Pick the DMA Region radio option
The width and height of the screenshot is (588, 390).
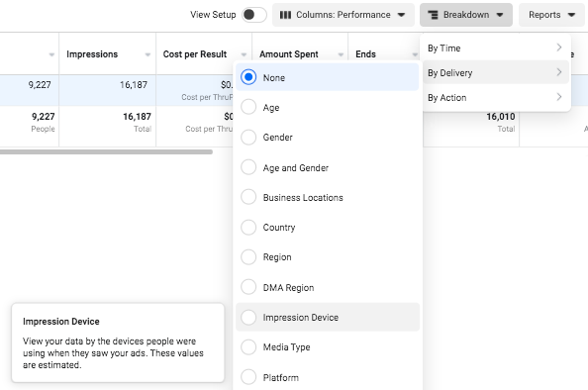pos(248,287)
